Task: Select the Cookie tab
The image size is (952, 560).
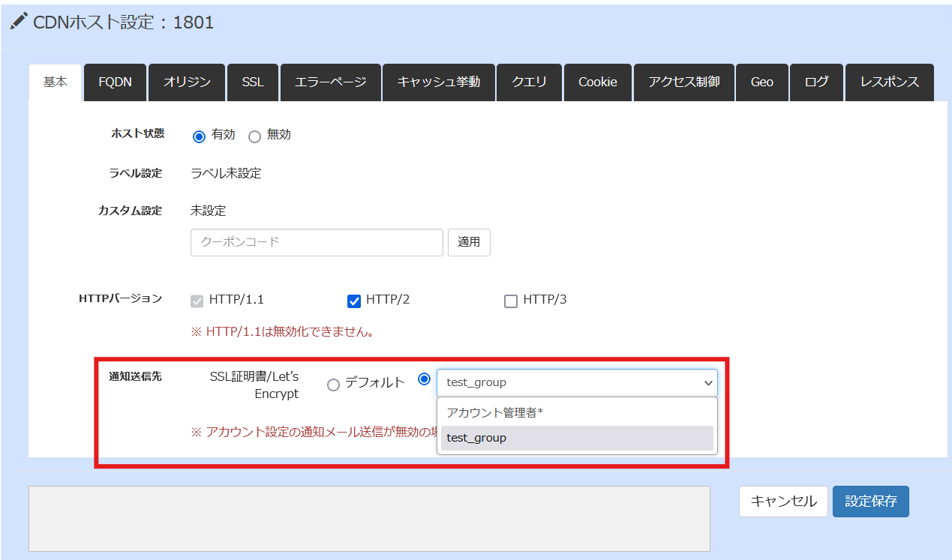Action: pos(598,82)
